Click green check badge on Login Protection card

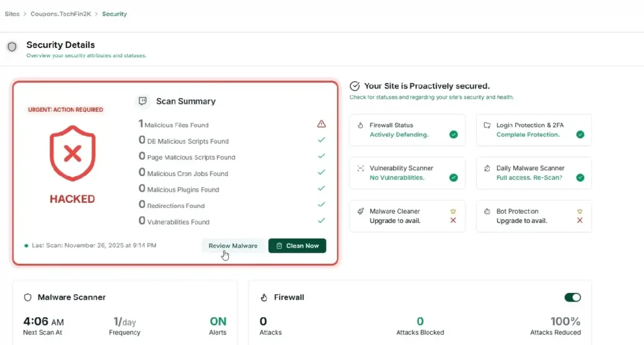click(580, 134)
